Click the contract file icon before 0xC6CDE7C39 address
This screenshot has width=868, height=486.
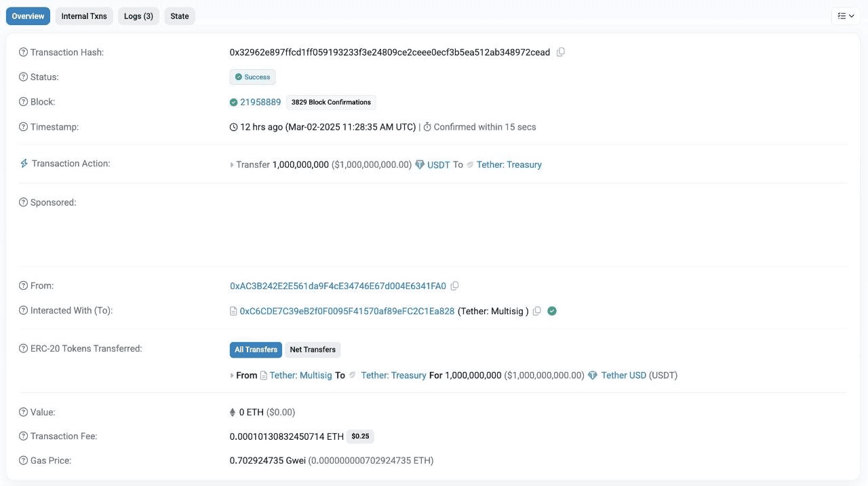click(234, 312)
